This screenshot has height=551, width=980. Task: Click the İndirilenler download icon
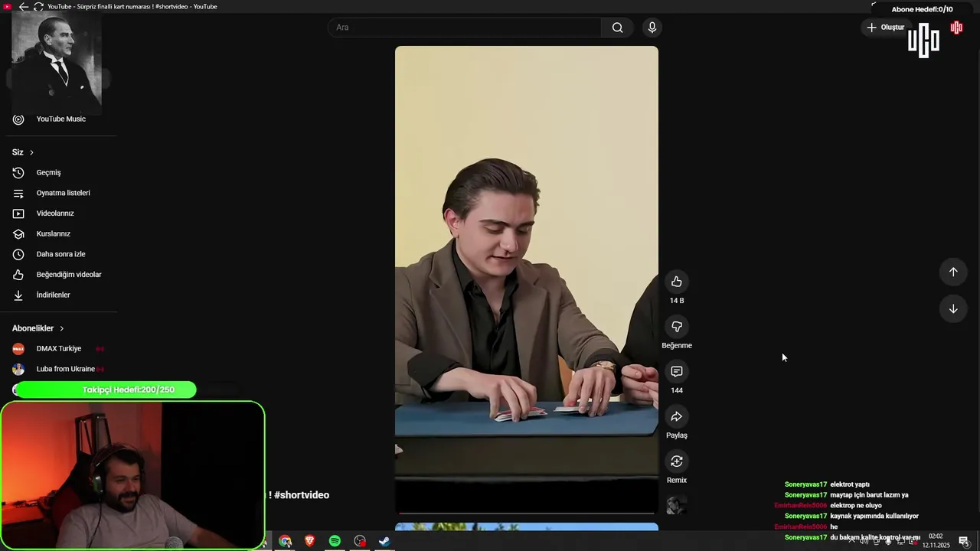(x=18, y=295)
